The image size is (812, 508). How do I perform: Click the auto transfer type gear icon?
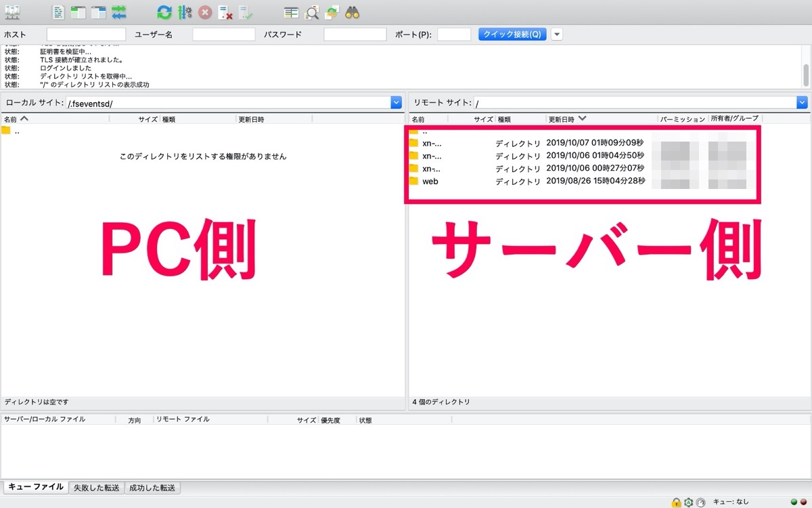(688, 502)
